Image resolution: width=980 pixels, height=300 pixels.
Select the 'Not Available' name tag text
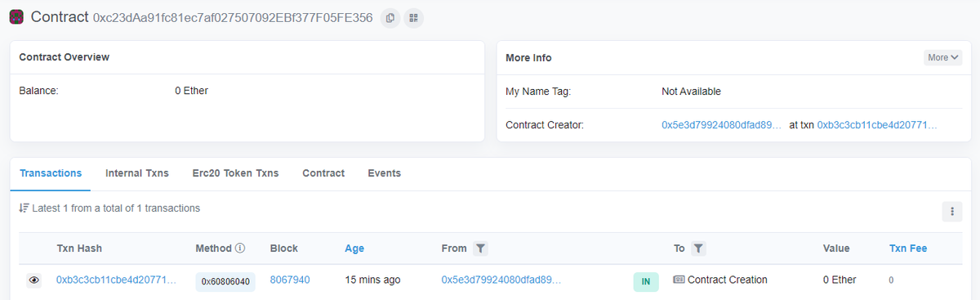(x=691, y=92)
